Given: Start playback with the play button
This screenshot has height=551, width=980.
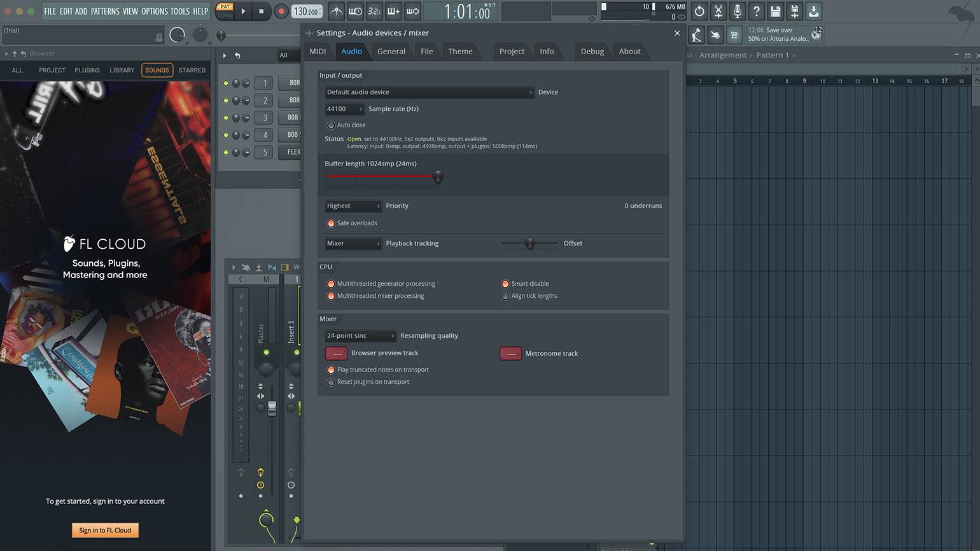Looking at the screenshot, I should (243, 11).
